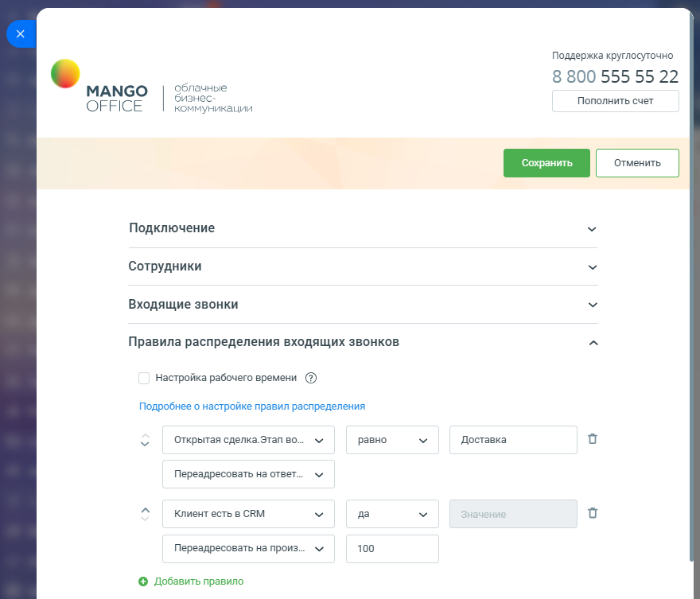Viewport: 700px width, 599px height.
Task: Delete the Доставка rule with trash icon
Action: (593, 439)
